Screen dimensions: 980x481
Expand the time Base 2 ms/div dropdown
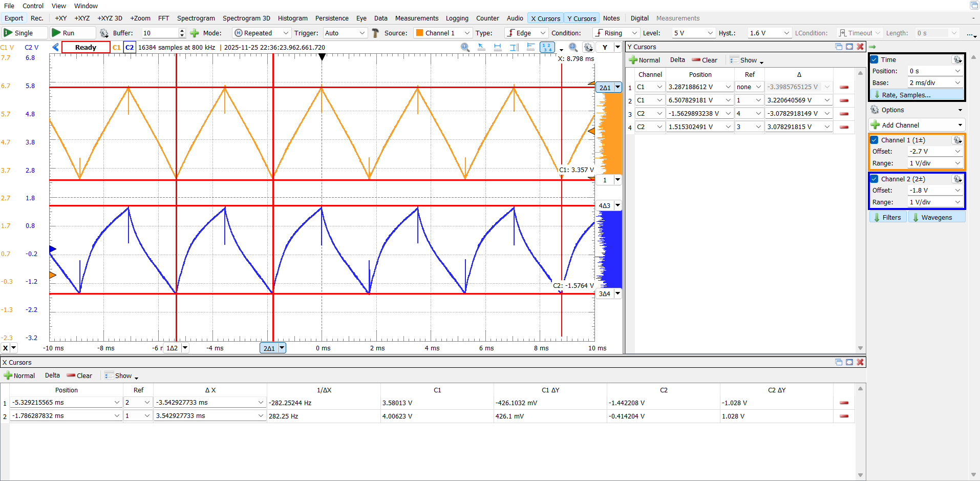pos(935,82)
